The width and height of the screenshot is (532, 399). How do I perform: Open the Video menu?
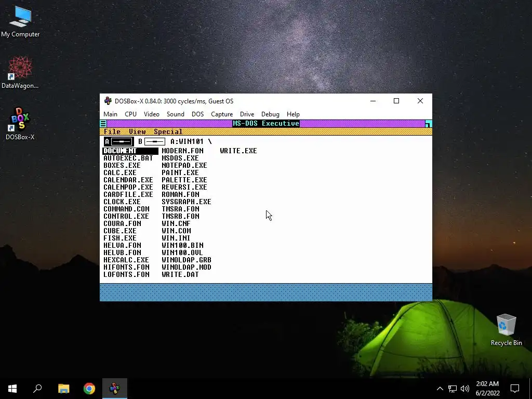click(x=151, y=114)
